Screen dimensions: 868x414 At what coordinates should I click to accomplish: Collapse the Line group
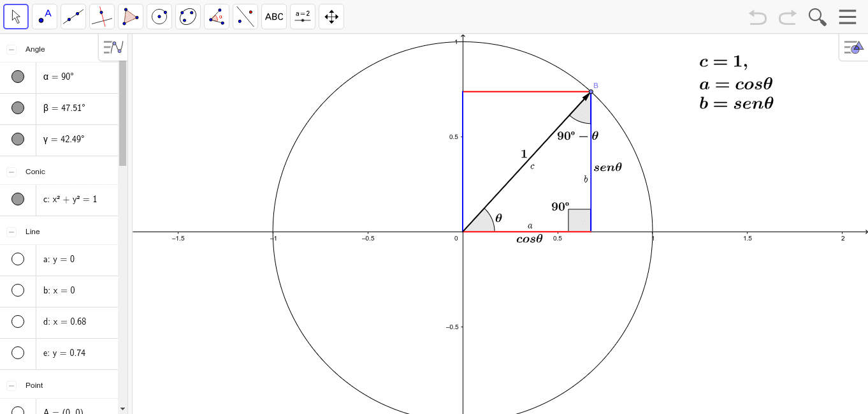pyautogui.click(x=11, y=232)
